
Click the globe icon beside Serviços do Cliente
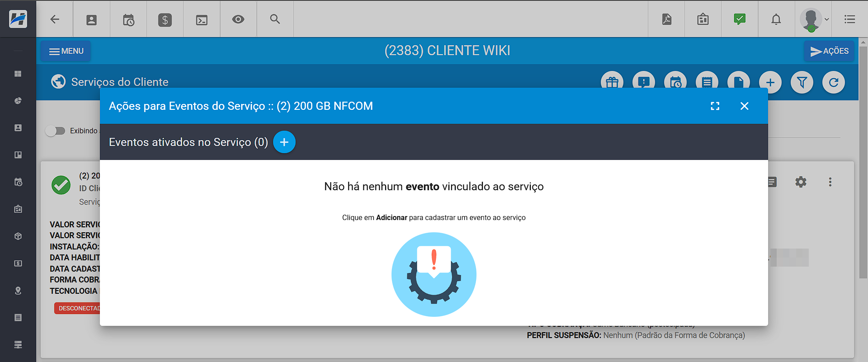(x=58, y=81)
